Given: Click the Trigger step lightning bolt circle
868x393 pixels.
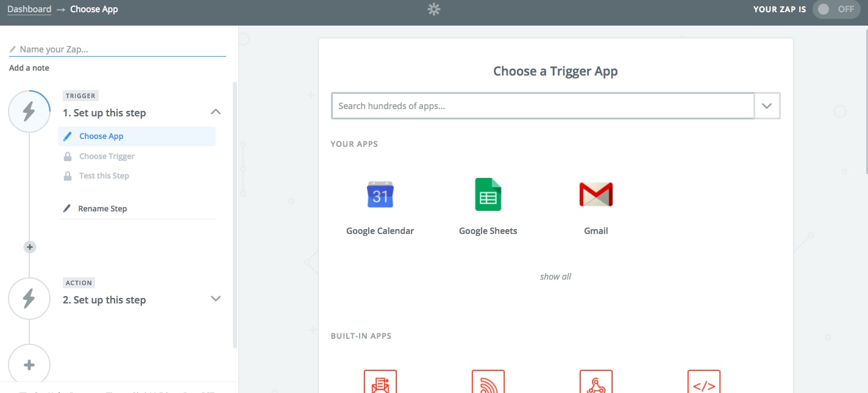Looking at the screenshot, I should point(29,112).
